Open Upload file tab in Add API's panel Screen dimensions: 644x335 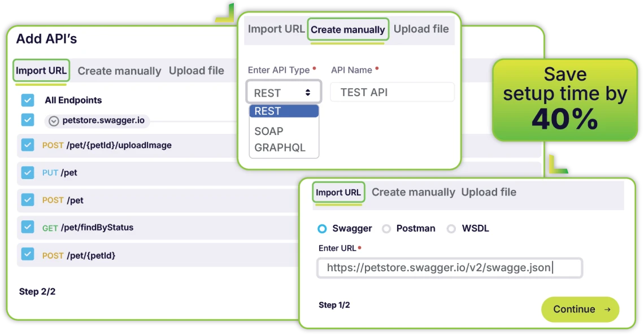pyautogui.click(x=196, y=71)
